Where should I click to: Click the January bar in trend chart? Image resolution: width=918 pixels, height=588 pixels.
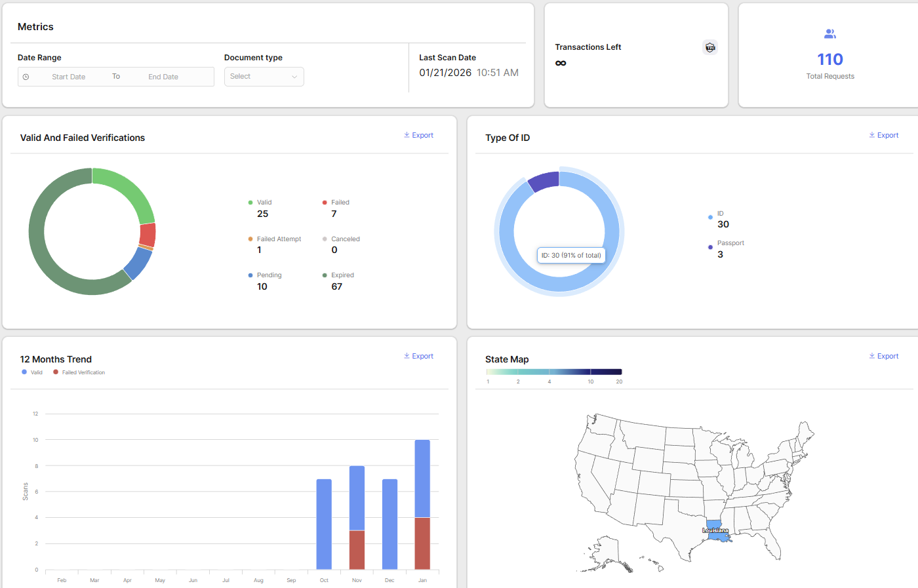coord(422,498)
